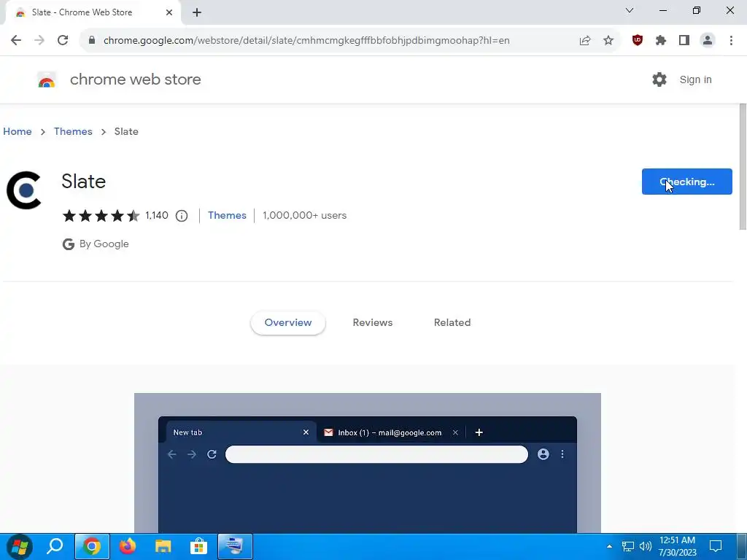Click the 1,000,000+ users text
The width and height of the screenshot is (747, 560).
304,215
